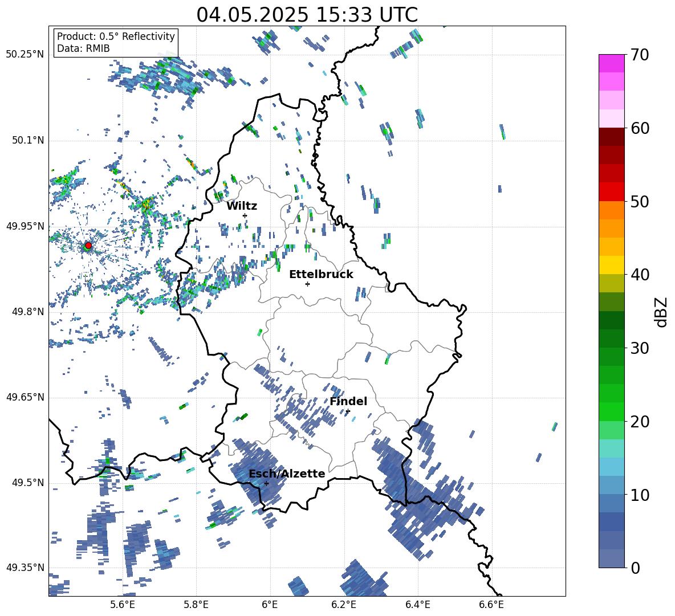This screenshot has width=675, height=616.
Task: Select the Ettelbruck city label
Action: (x=321, y=275)
